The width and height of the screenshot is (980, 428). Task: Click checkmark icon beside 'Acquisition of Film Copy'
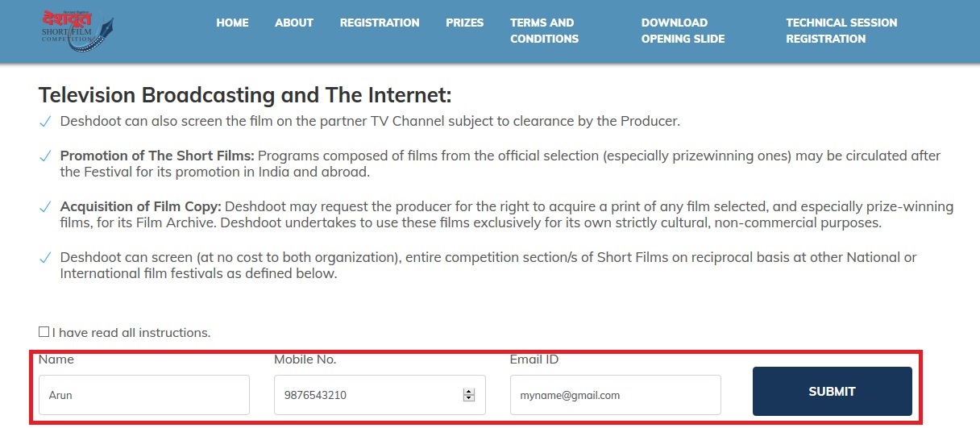[45, 207]
